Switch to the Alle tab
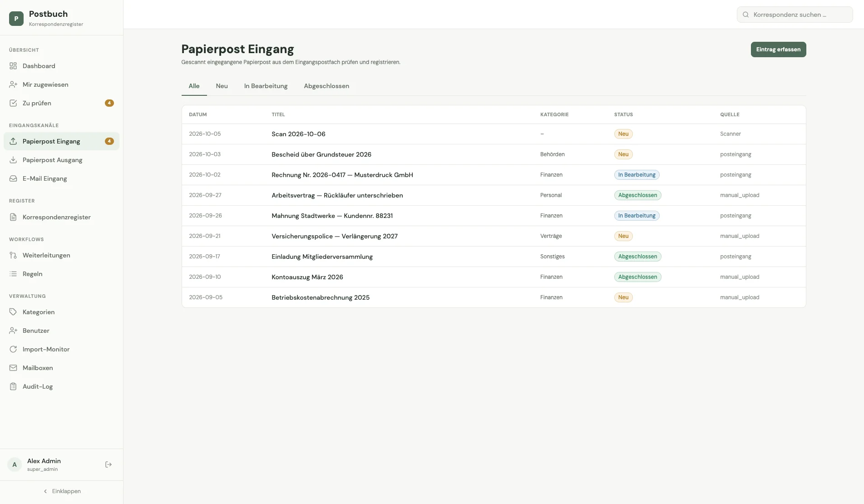Image resolution: width=864 pixels, height=504 pixels. coord(194,86)
